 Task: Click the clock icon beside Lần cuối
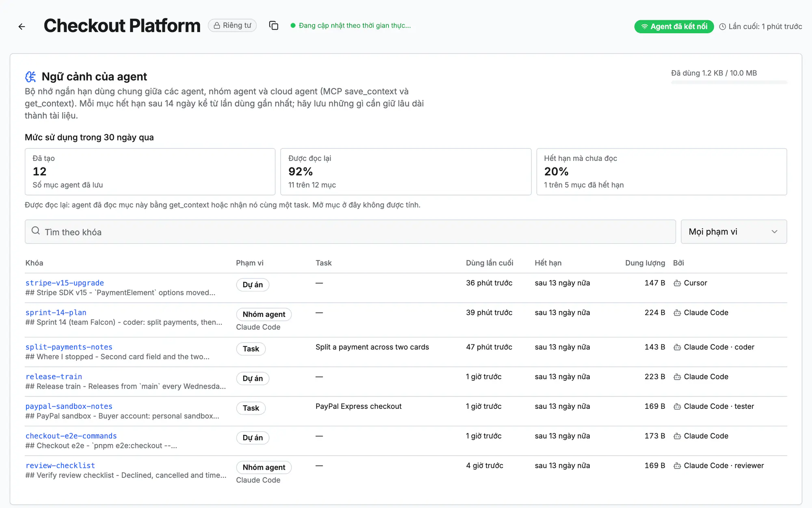723,27
